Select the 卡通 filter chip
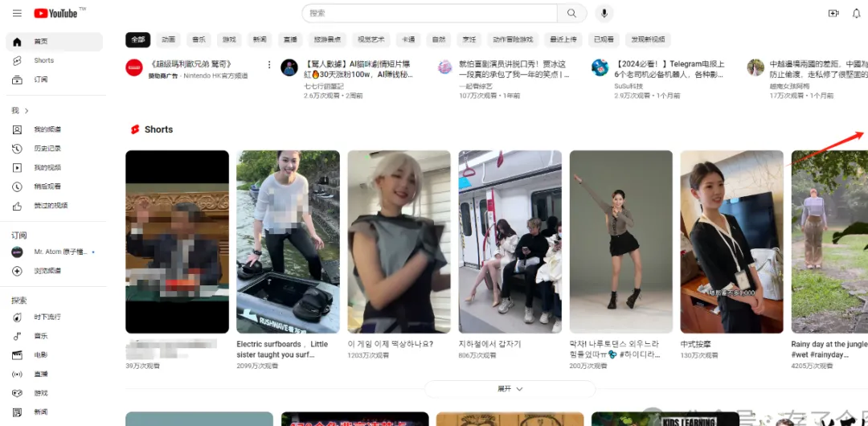 coord(408,40)
